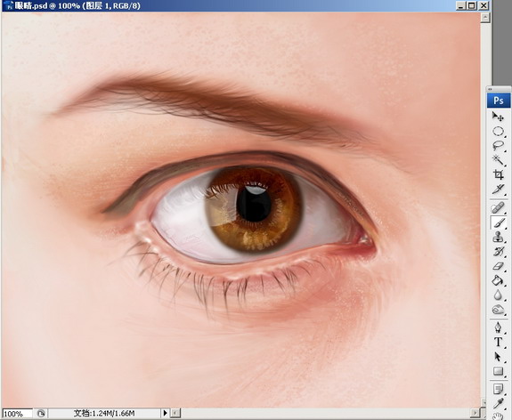Viewport: 512px width, 420px height.
Task: Open the status bar info flyout arrow
Action: pos(165,413)
